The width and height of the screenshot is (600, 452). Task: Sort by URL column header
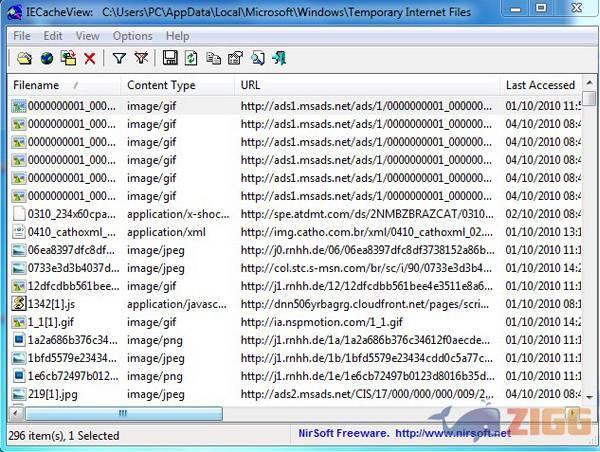pos(367,85)
